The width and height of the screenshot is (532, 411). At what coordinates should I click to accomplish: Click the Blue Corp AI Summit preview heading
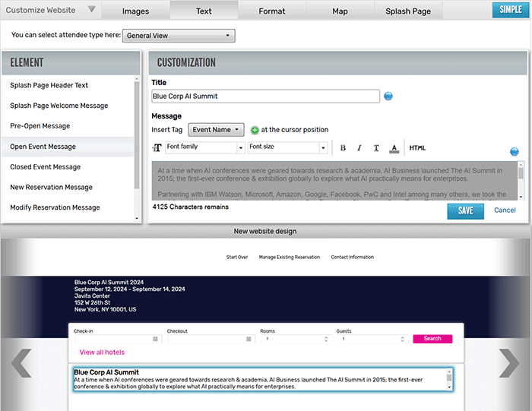106,372
